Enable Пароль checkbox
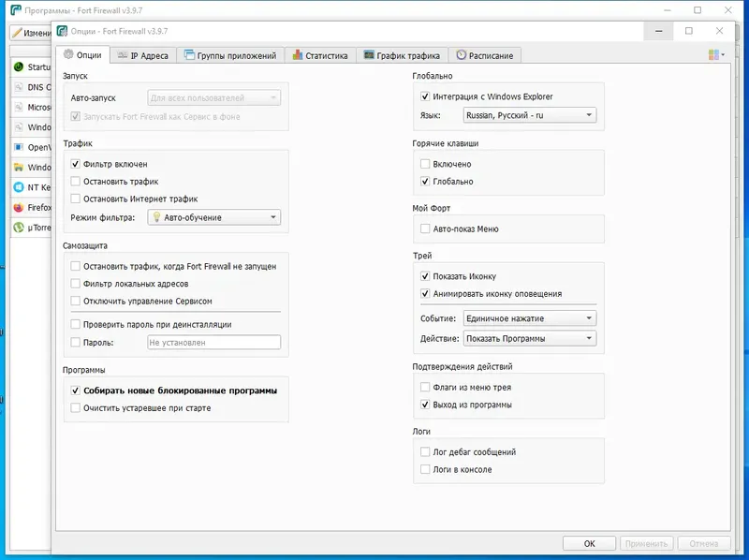 75,342
